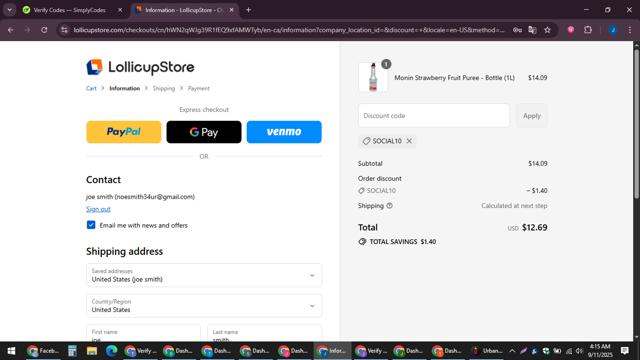This screenshot has width=640, height=360.
Task: Open the password manager key icon
Action: (x=518, y=30)
